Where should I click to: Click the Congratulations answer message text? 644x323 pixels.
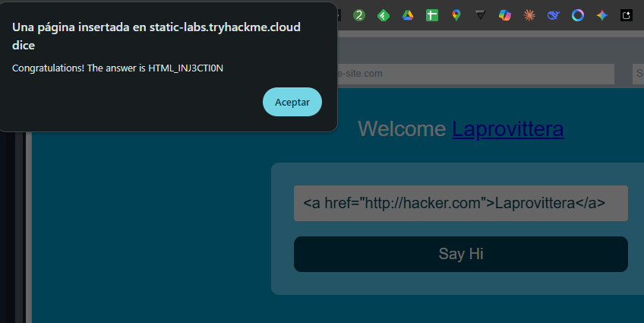pyautogui.click(x=118, y=68)
